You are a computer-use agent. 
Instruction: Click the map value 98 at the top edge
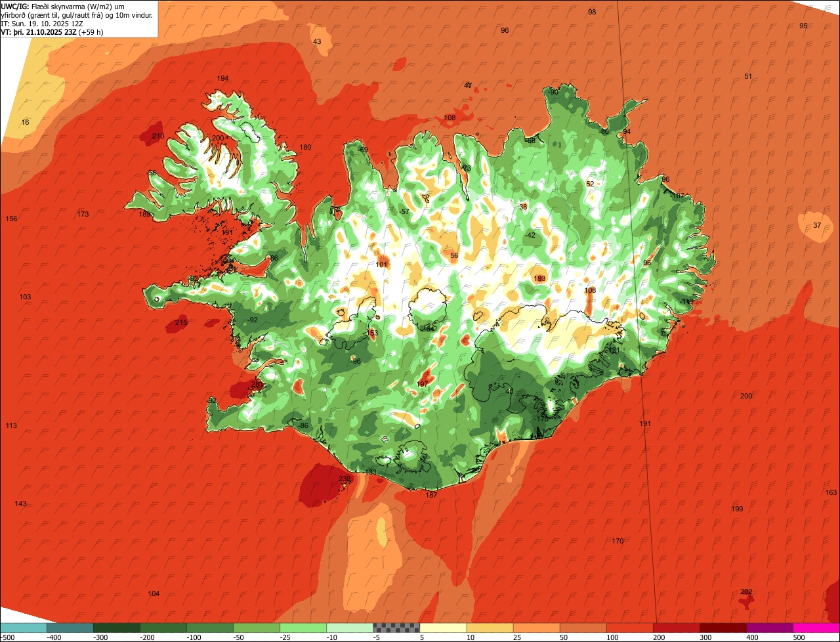tap(592, 12)
